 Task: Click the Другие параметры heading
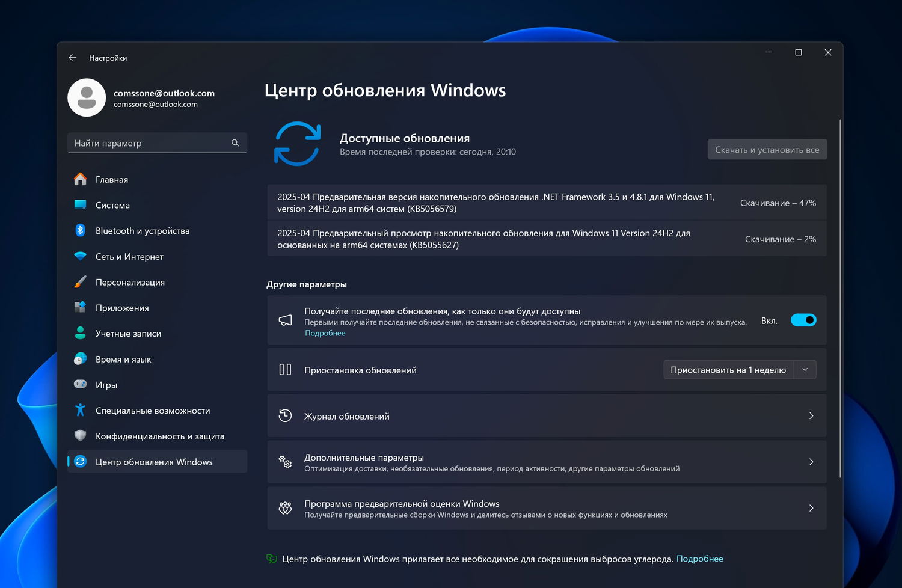(307, 284)
